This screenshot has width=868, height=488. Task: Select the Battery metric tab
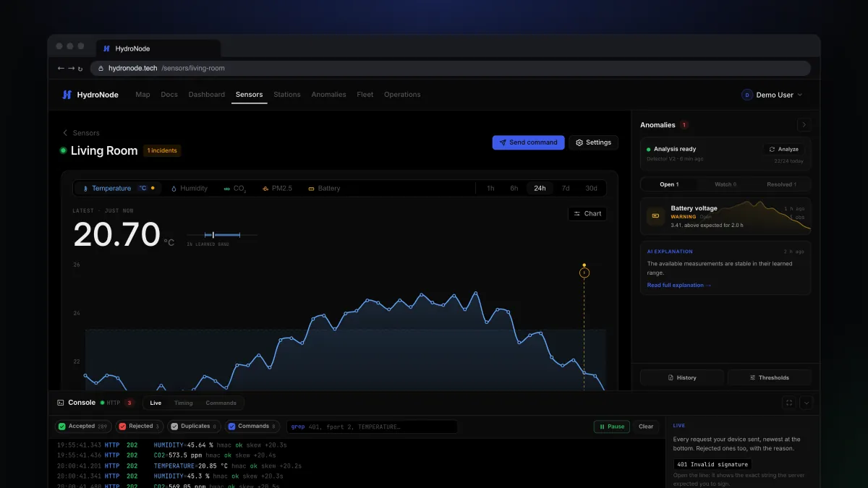click(324, 189)
